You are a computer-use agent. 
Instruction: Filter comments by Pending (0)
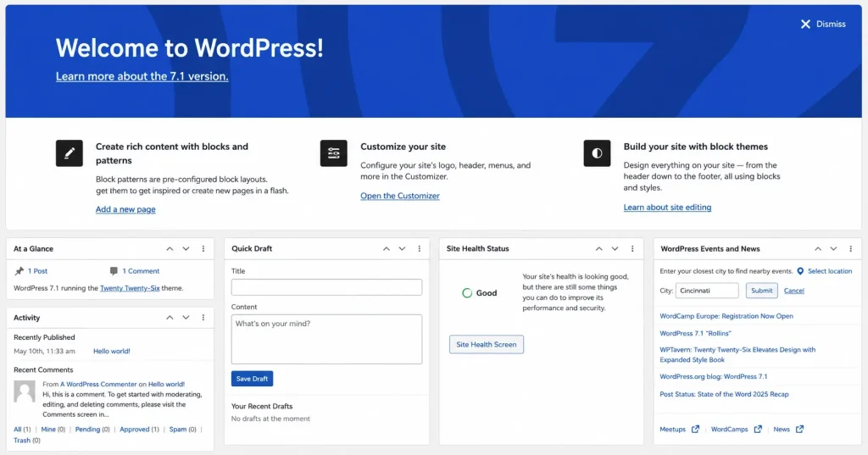pyautogui.click(x=92, y=430)
